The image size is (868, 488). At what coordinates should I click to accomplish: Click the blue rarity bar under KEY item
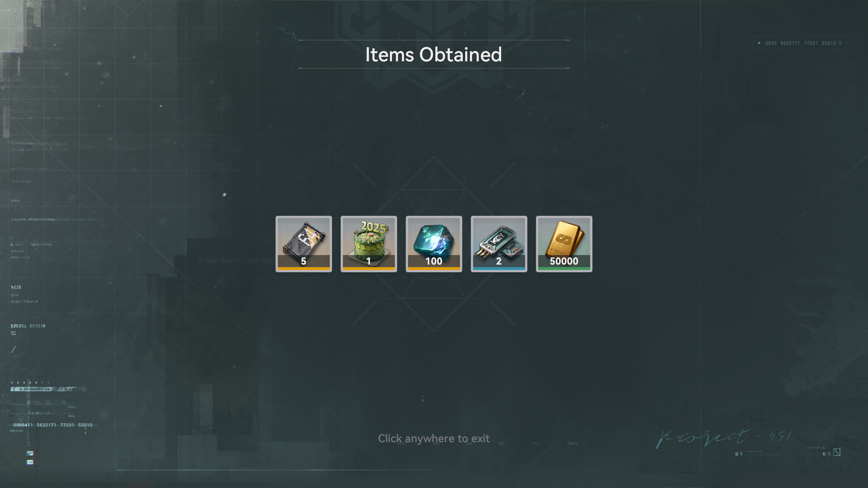499,269
